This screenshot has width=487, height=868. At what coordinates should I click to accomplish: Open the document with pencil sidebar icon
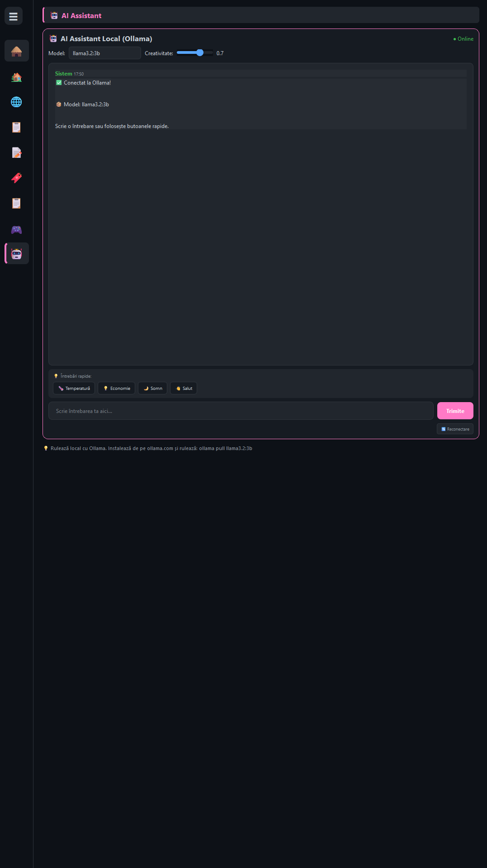point(17,152)
